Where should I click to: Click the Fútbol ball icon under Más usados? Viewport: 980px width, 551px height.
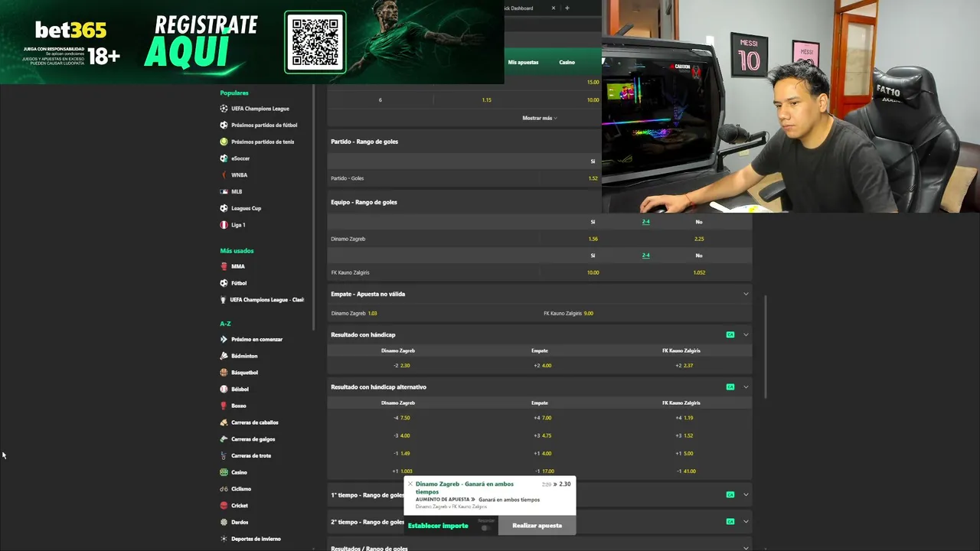click(x=224, y=283)
